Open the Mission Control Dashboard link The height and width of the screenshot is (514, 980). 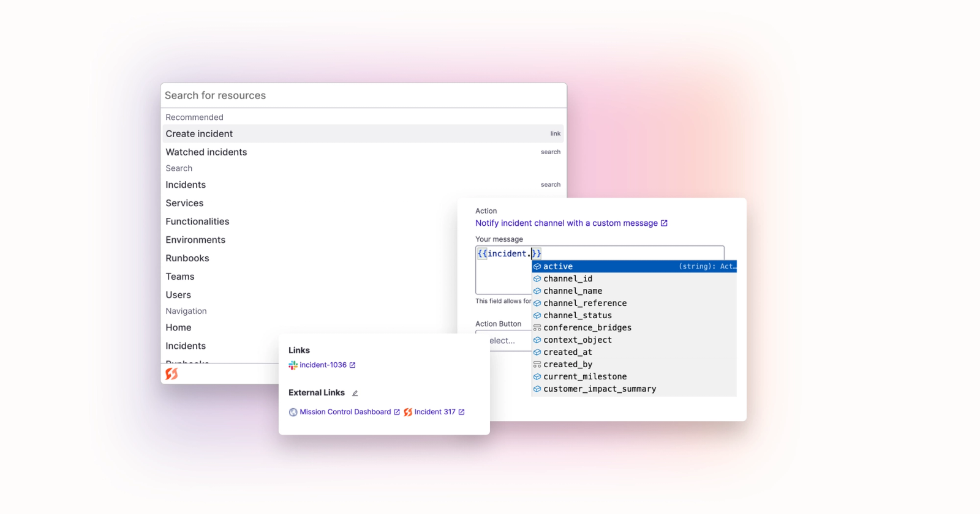pos(345,412)
